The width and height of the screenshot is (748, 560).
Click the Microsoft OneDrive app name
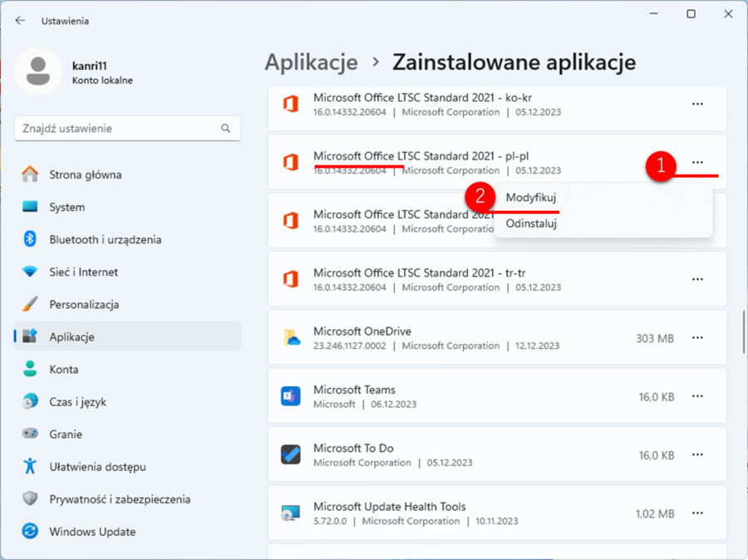[x=362, y=331]
